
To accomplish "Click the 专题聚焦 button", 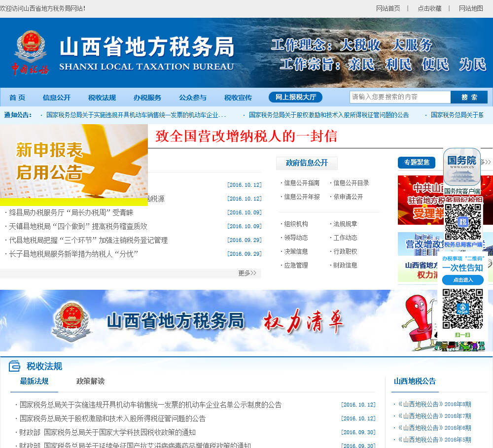I will click(417, 163).
